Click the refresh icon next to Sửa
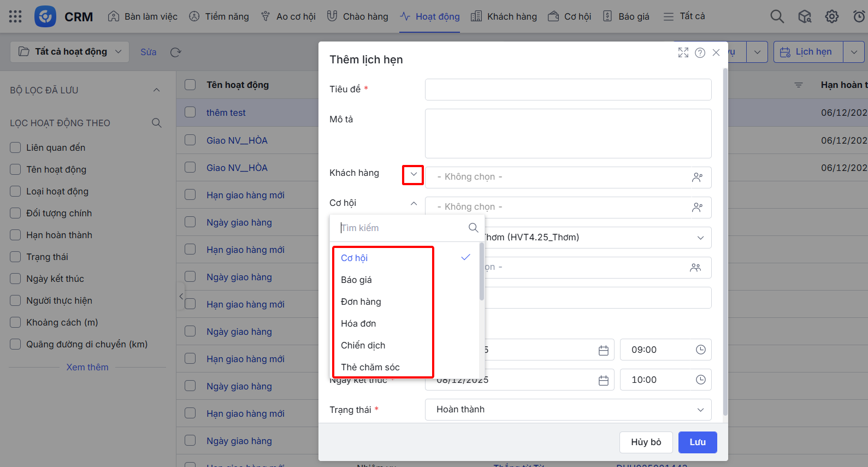This screenshot has width=868, height=467. pyautogui.click(x=175, y=52)
